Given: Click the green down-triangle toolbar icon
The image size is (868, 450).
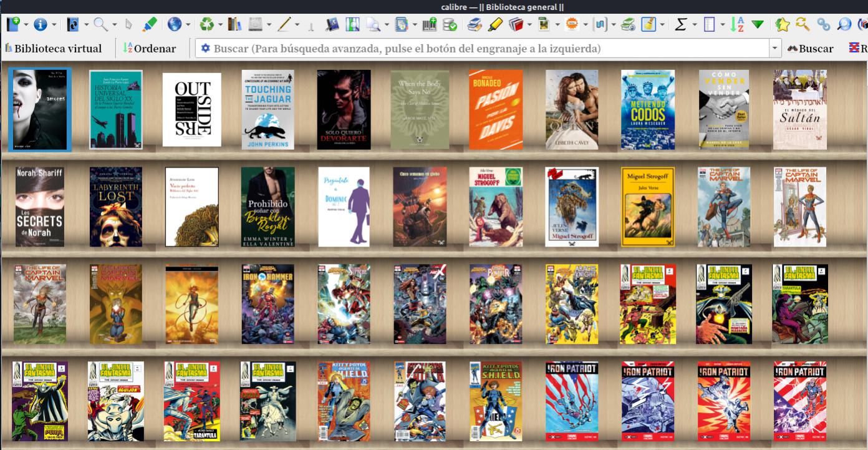Looking at the screenshot, I should pyautogui.click(x=758, y=24).
